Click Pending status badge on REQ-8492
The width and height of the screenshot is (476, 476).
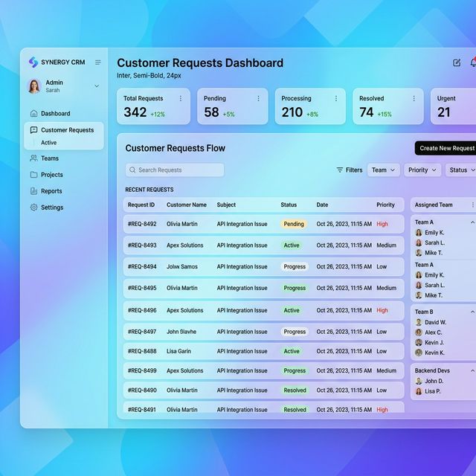coord(294,224)
